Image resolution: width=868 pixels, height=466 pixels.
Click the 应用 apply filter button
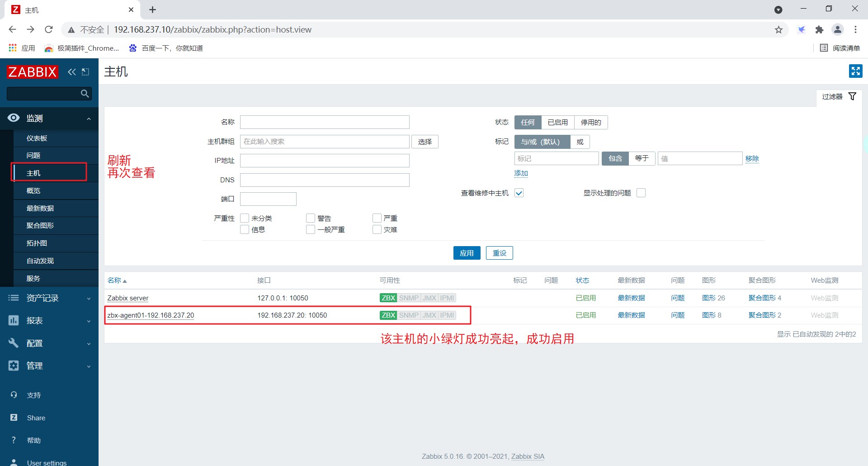(467, 253)
